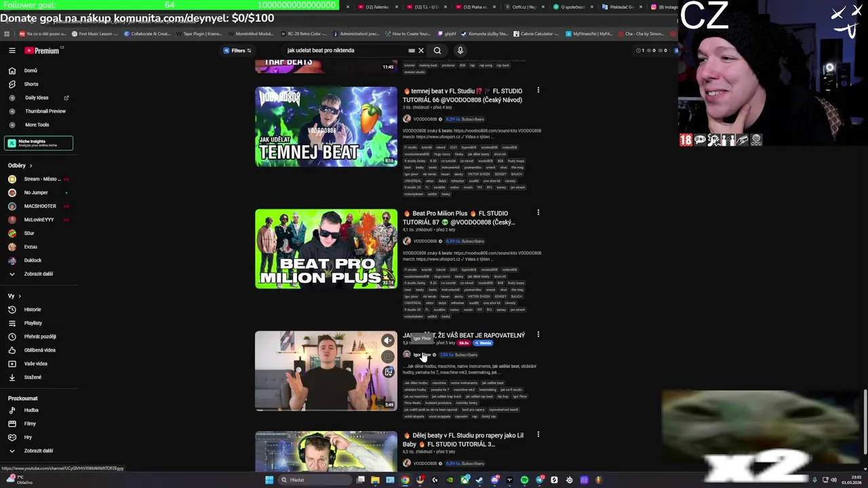
Task: Expand 'Zobrazit další' under subscriptions
Action: point(38,274)
